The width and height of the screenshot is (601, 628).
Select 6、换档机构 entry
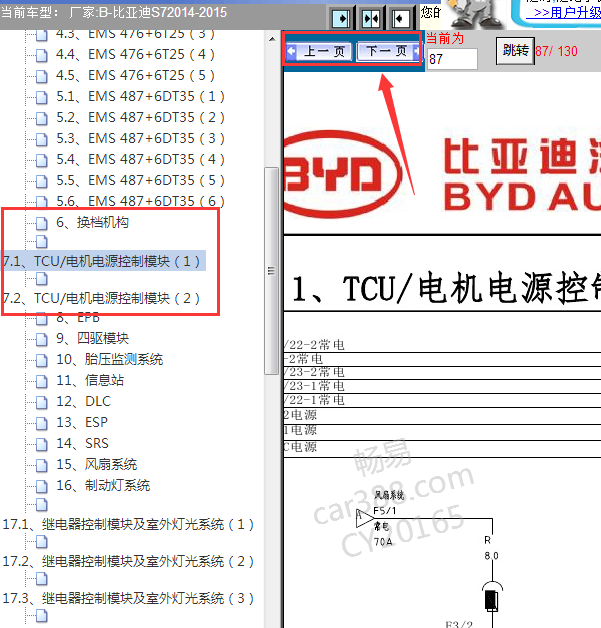coord(92,222)
